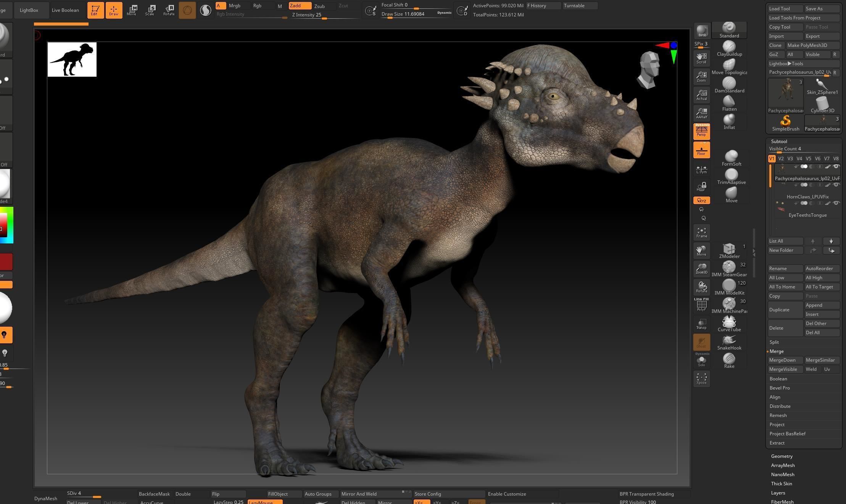Viewport: 846px width, 504px height.
Task: Expand the Extract section
Action: point(777,443)
